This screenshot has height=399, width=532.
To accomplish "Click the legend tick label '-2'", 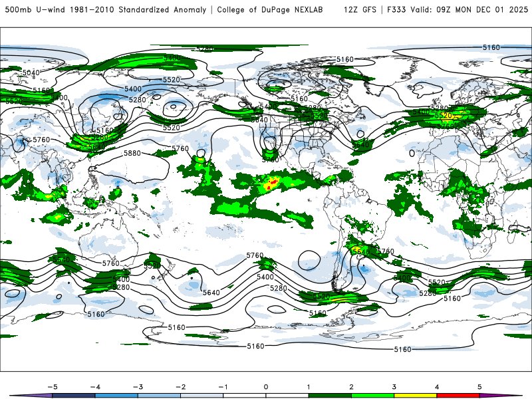I will [180, 387].
